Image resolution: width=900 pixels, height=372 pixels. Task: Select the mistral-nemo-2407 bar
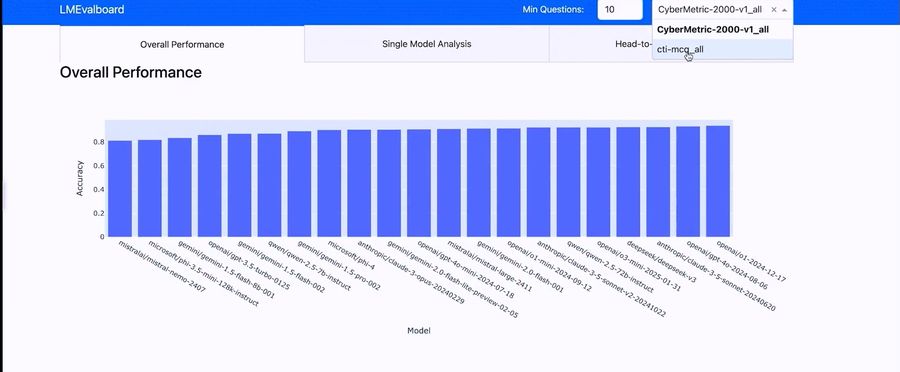(120, 188)
